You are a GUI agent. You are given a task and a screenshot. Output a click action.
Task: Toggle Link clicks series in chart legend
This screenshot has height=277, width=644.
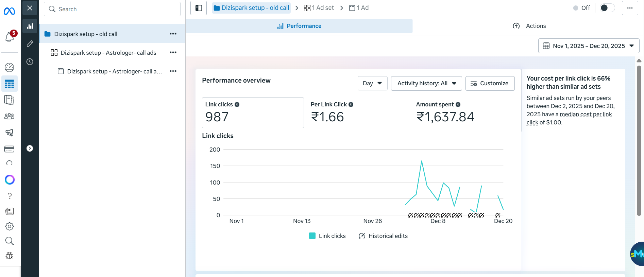[x=327, y=236]
